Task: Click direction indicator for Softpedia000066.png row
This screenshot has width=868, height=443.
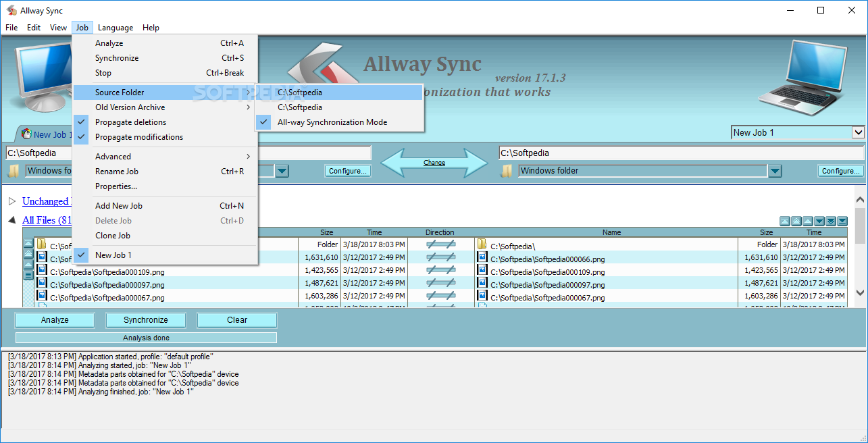Action: click(x=440, y=257)
